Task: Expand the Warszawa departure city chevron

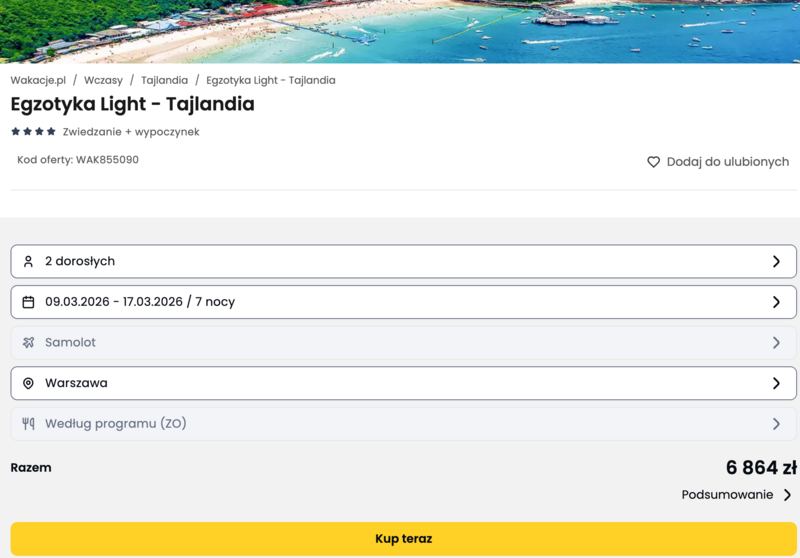Action: pos(776,383)
